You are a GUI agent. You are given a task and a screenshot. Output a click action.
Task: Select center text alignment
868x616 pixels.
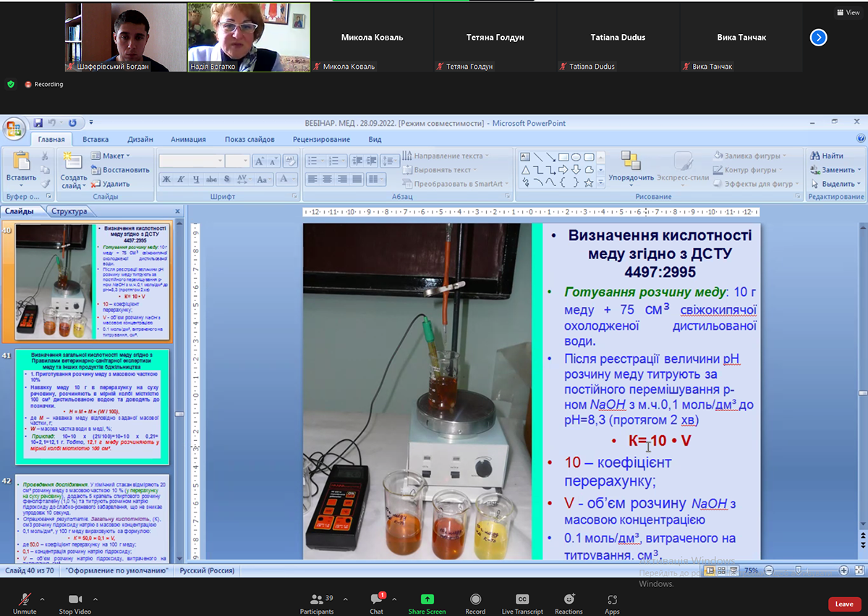pos(328,179)
